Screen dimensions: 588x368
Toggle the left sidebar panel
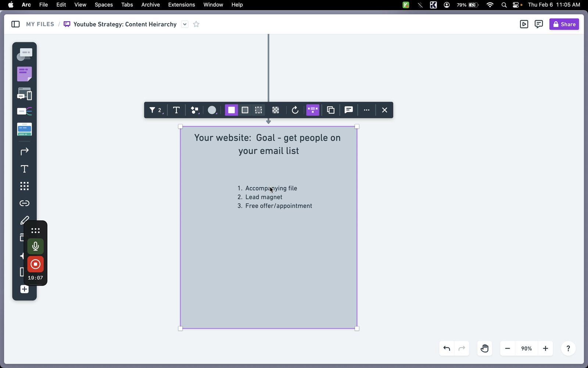tap(15, 24)
